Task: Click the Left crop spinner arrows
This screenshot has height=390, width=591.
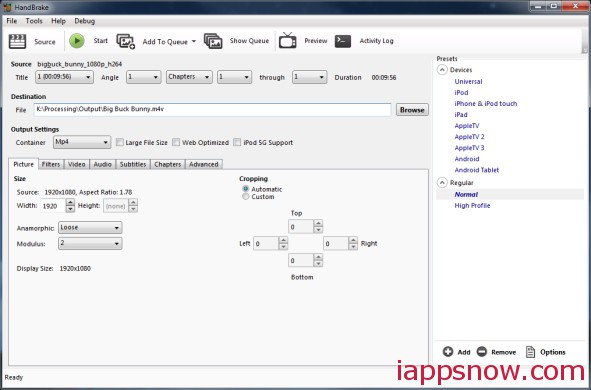Action: 283,243
